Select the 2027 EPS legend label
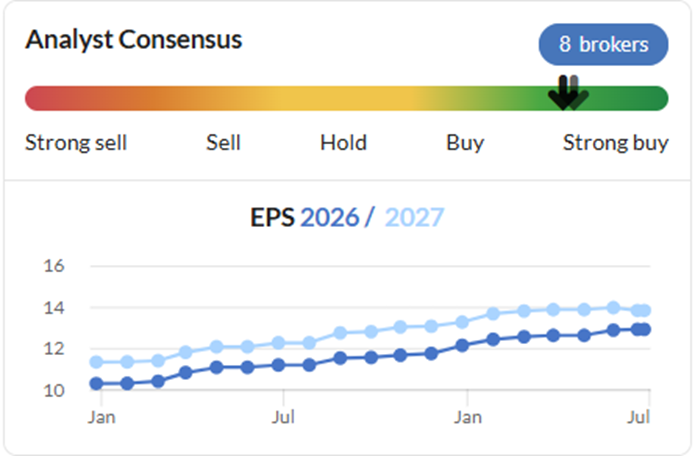This screenshot has width=695, height=456. pyautogui.click(x=414, y=218)
